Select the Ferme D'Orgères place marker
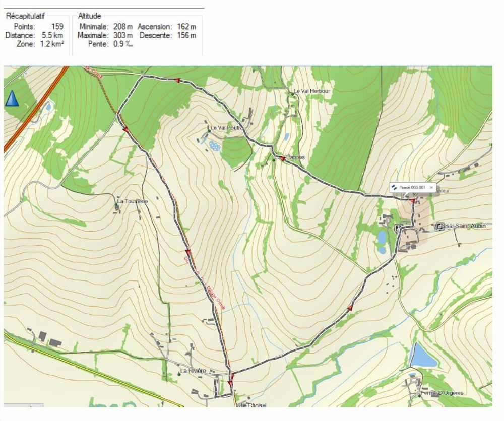Screen dimensions: 504x421 coord(419,396)
